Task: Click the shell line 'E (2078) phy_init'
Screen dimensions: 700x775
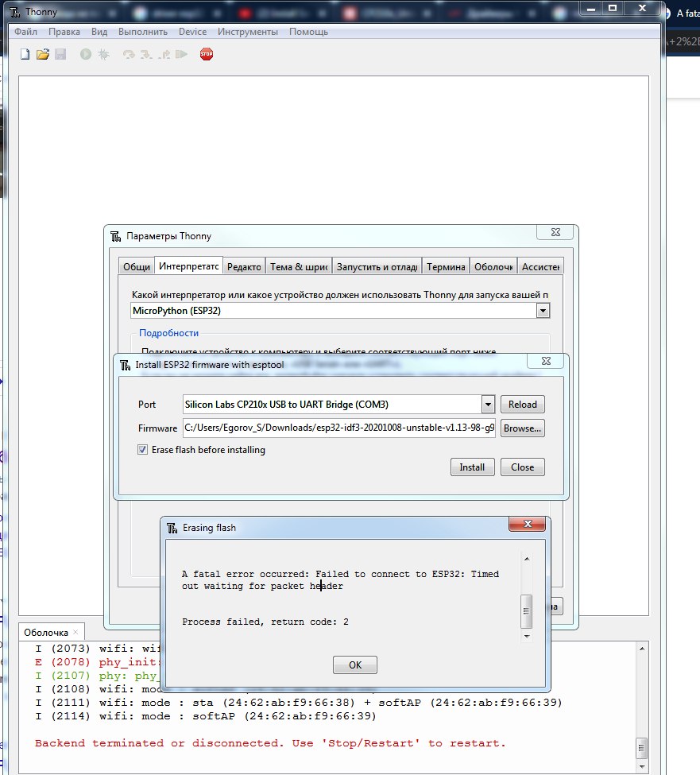Action: point(95,662)
